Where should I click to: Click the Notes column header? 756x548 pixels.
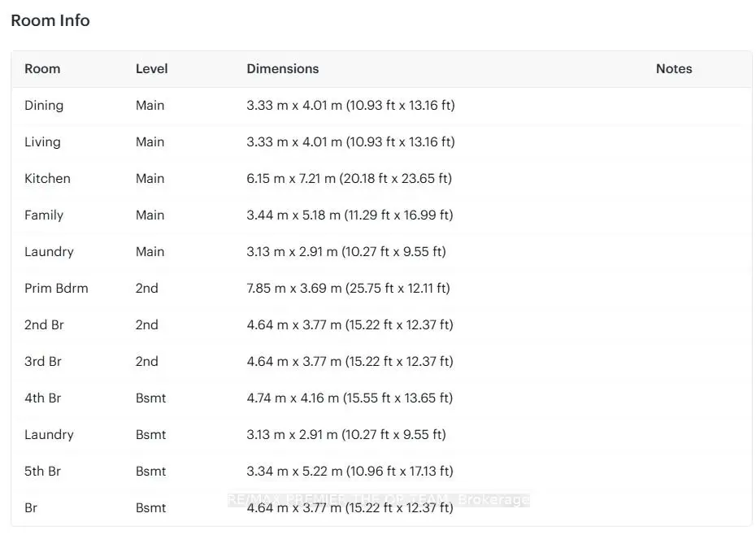point(673,69)
